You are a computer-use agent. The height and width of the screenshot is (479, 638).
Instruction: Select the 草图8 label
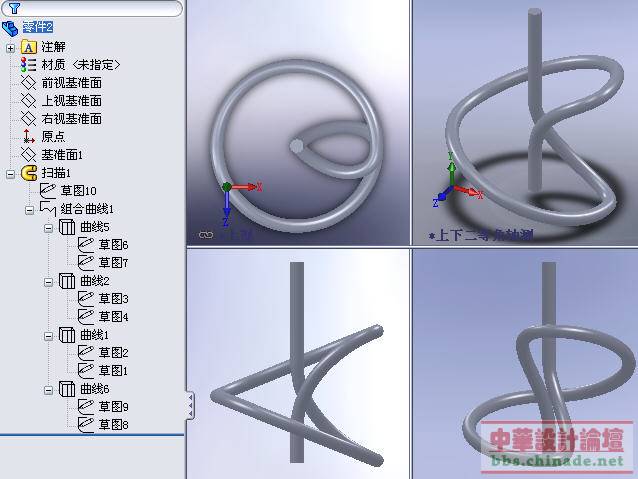pyautogui.click(x=114, y=424)
